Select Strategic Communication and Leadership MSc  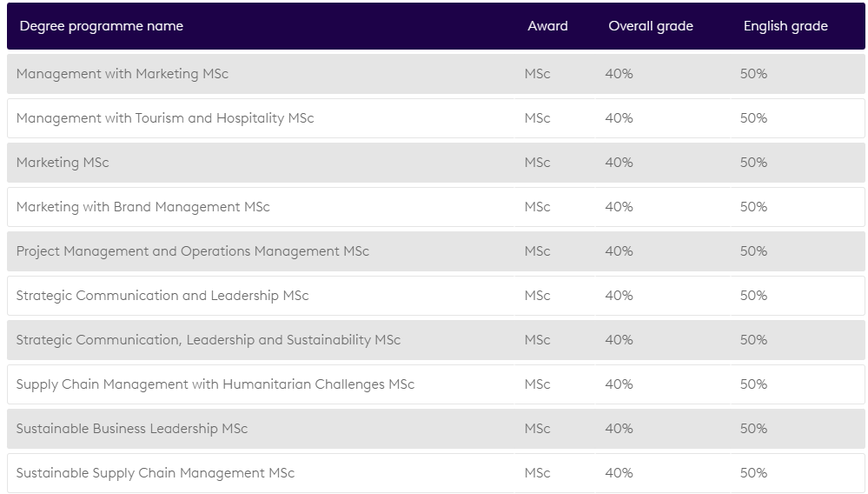point(162,296)
